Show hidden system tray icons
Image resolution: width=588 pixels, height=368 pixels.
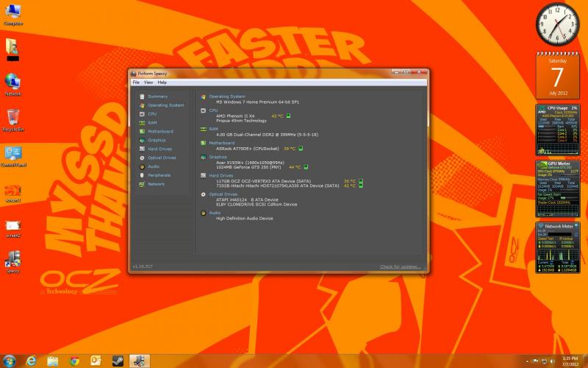pos(527,361)
